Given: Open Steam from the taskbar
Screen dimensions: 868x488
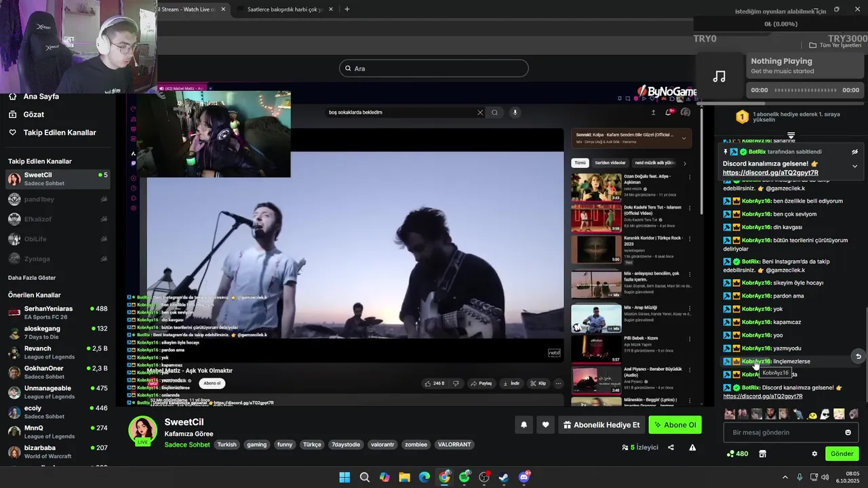Looking at the screenshot, I should click(504, 477).
